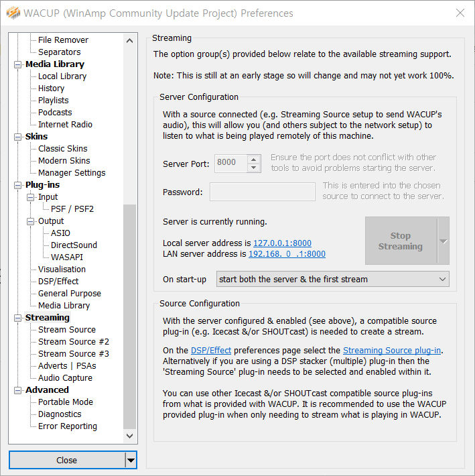Open Manager Settings preferences
Screen dimensions: 475x476
(72, 173)
